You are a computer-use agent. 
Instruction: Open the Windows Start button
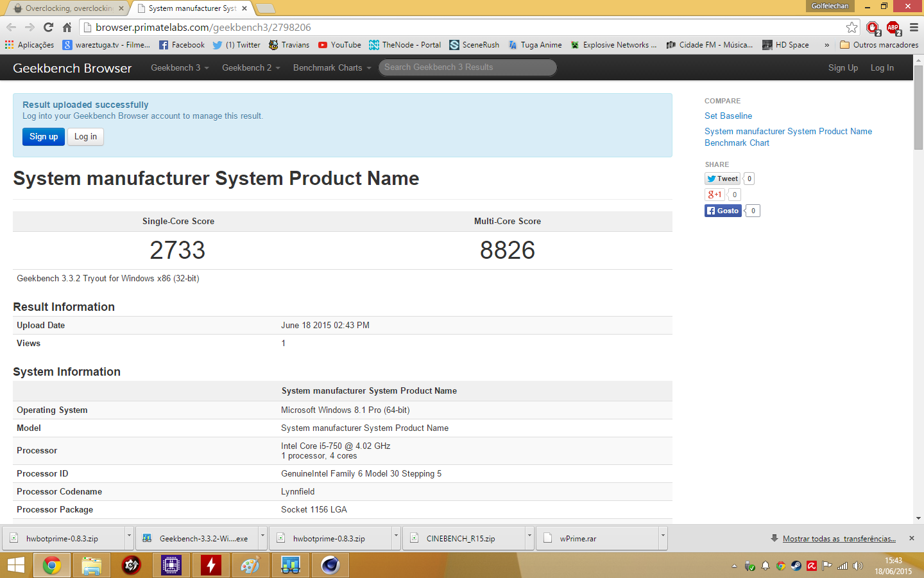[x=15, y=565]
